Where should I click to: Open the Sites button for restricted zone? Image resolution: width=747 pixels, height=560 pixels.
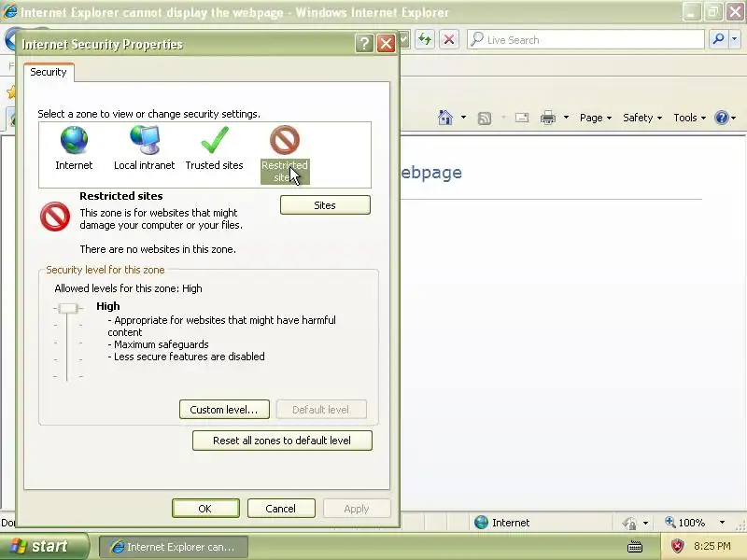tap(325, 205)
